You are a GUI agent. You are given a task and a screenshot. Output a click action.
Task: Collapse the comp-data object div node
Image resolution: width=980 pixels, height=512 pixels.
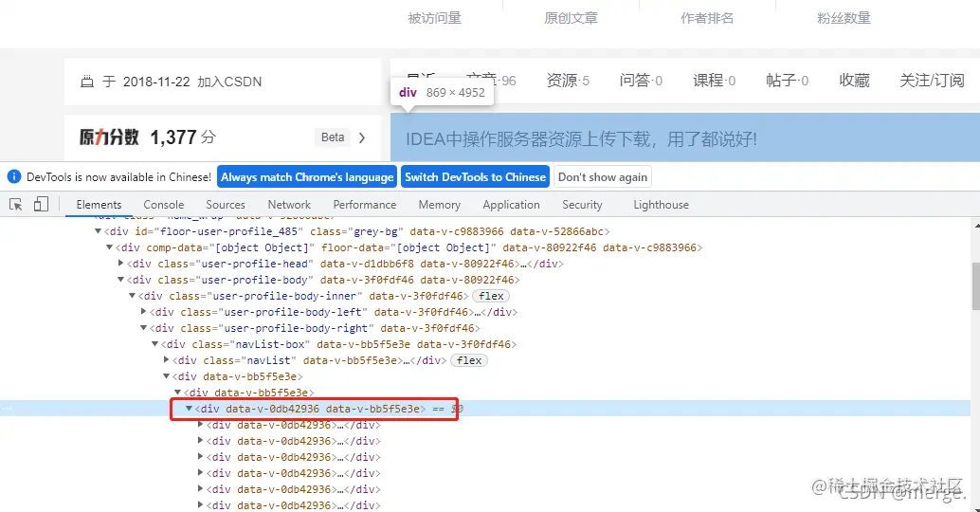click(x=109, y=247)
